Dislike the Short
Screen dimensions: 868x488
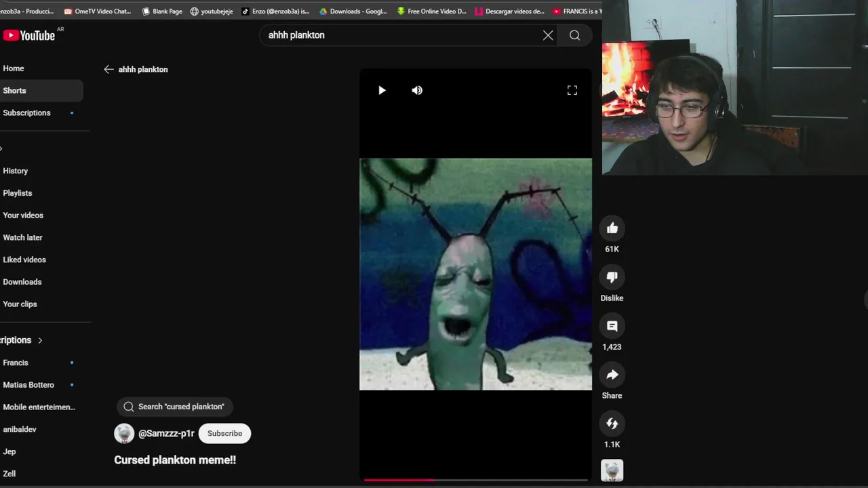click(612, 277)
